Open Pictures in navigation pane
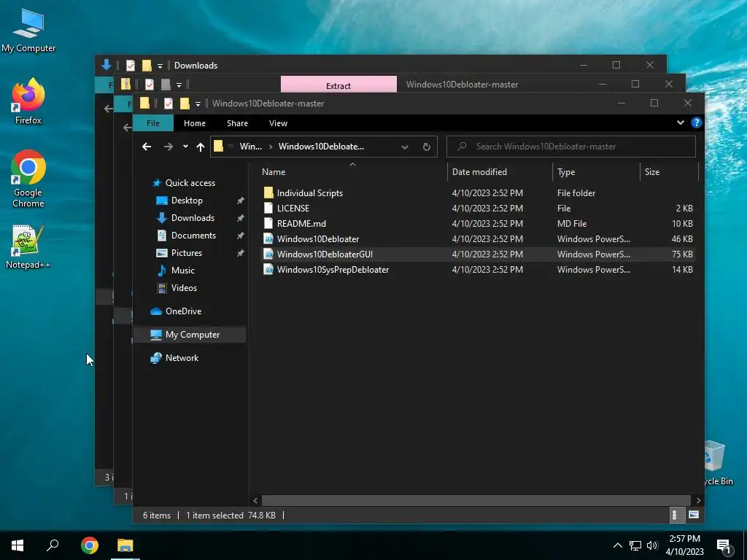The height and width of the screenshot is (560, 747). (186, 253)
